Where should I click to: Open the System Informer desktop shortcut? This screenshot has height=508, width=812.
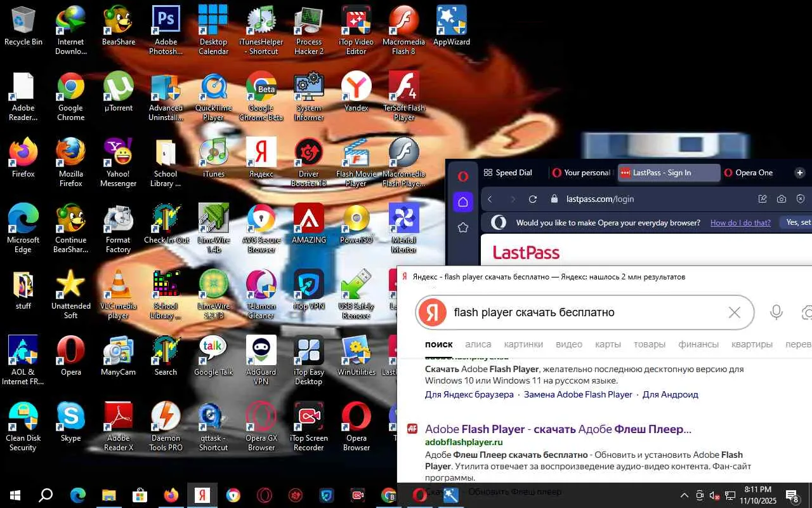pos(309,97)
